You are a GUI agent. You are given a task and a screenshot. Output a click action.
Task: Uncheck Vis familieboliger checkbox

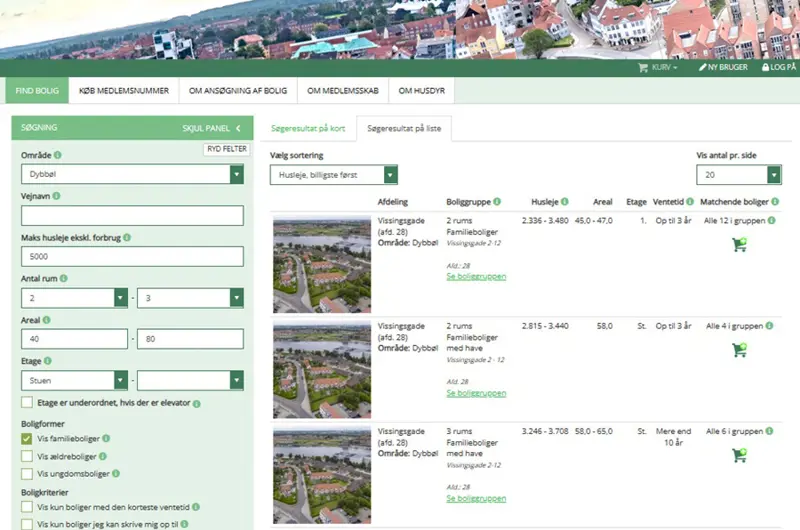(x=27, y=438)
